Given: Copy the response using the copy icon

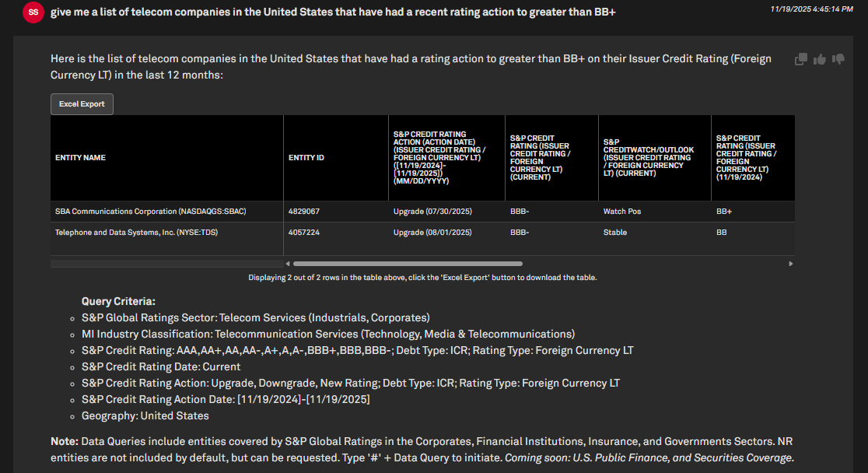Looking at the screenshot, I should tap(801, 59).
